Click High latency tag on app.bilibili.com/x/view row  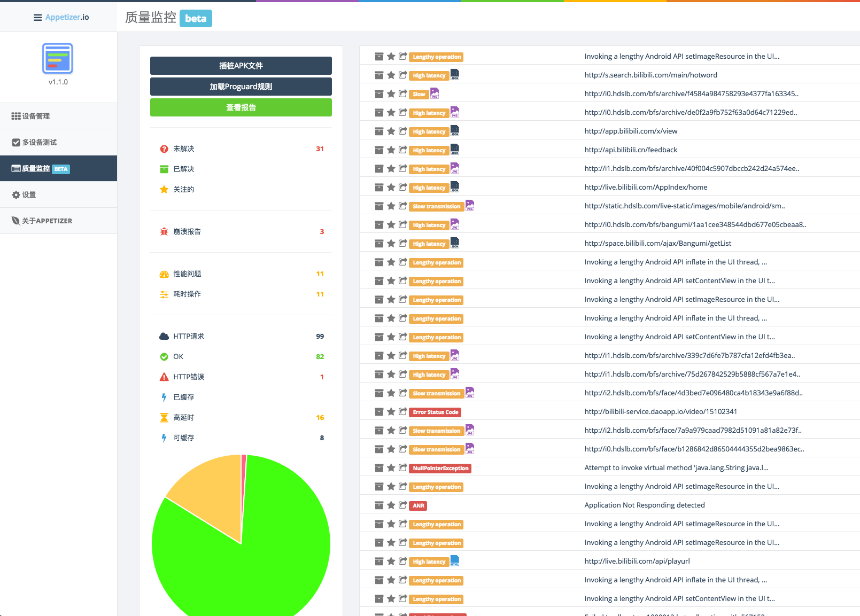click(x=429, y=131)
